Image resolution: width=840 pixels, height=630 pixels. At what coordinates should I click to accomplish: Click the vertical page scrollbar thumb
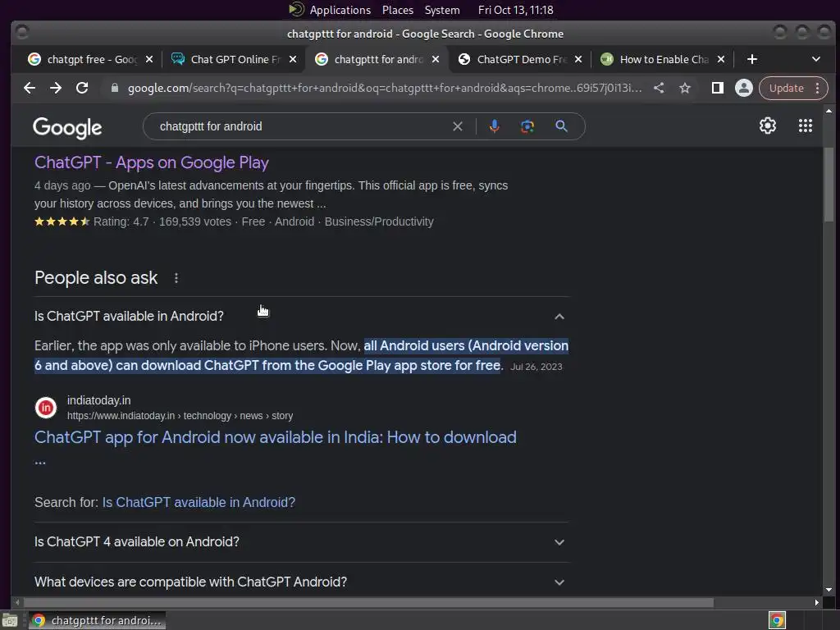[x=829, y=184]
